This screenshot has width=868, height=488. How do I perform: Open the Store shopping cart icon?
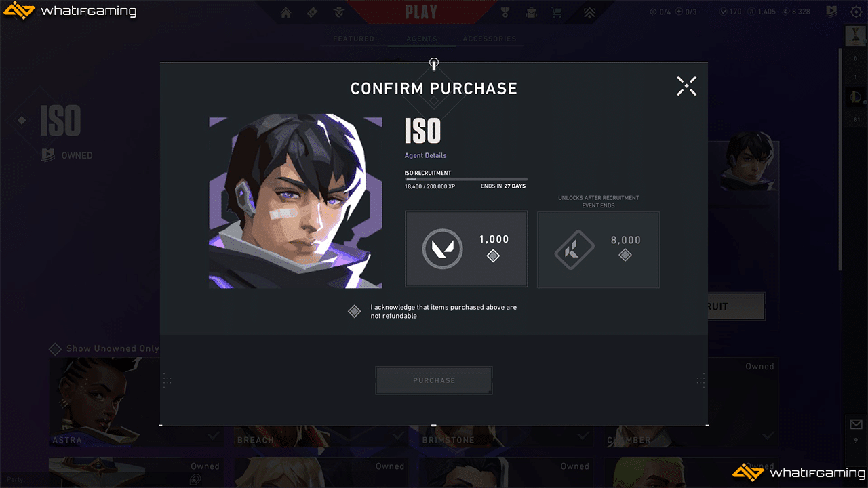pyautogui.click(x=557, y=12)
